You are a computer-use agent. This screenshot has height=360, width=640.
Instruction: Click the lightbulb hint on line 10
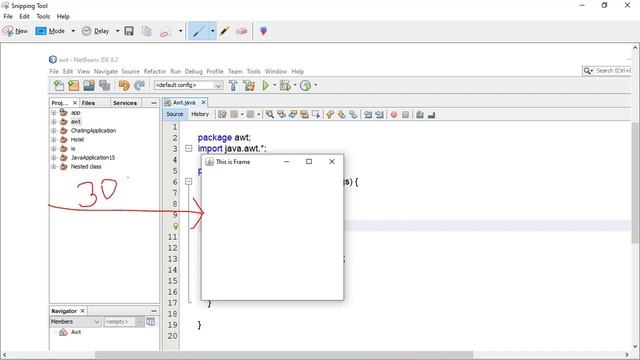point(176,226)
